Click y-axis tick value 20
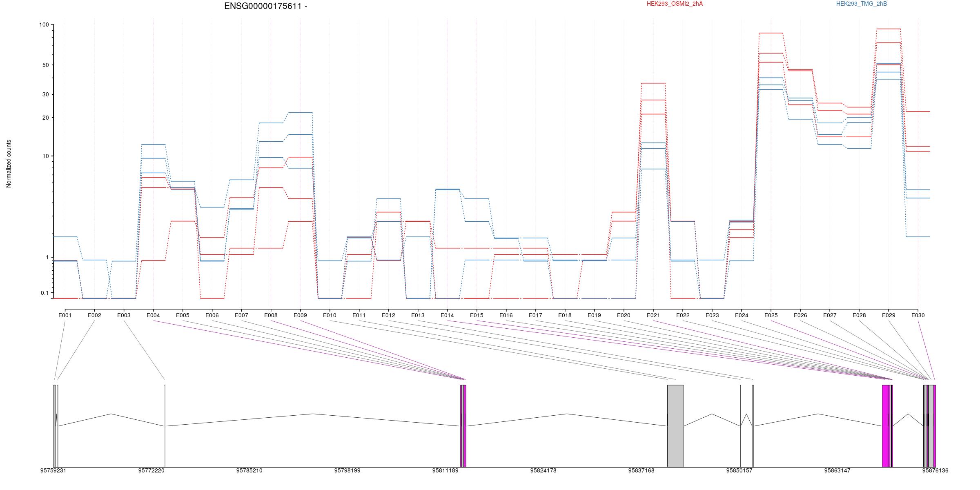 [45, 118]
